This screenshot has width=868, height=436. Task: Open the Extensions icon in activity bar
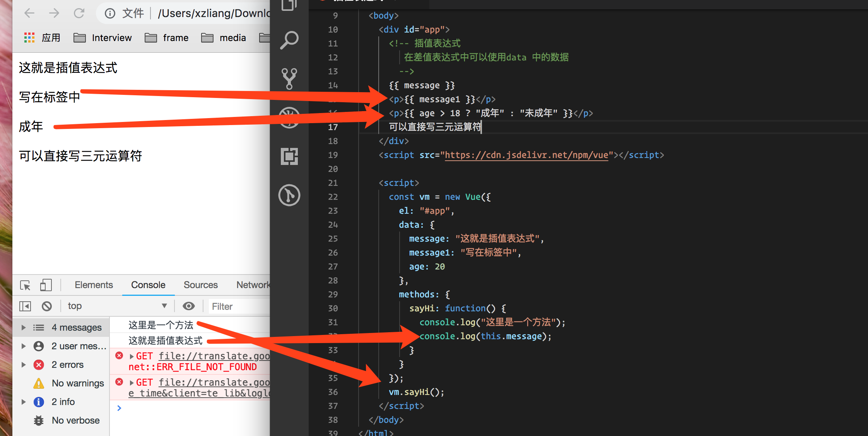[x=289, y=156]
